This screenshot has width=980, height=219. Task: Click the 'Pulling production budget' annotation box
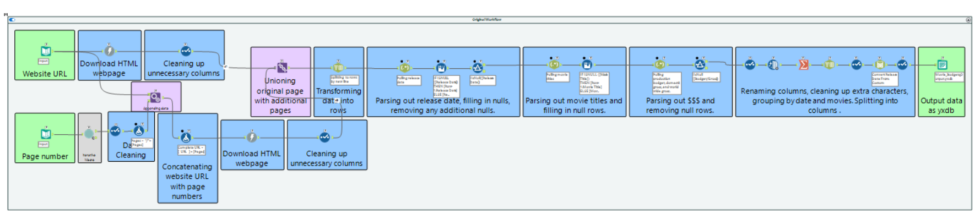(x=667, y=83)
